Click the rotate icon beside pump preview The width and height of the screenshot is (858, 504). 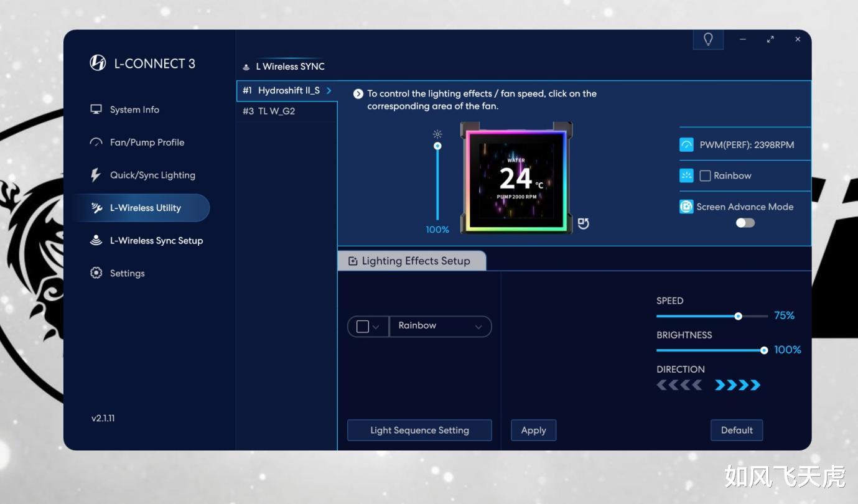pyautogui.click(x=583, y=223)
